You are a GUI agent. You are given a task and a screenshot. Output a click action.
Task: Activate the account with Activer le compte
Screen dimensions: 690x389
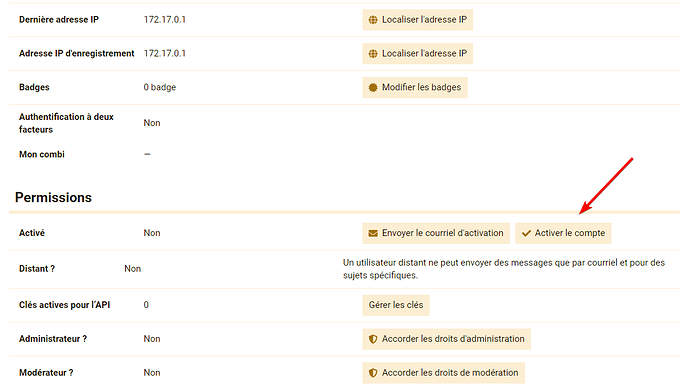(563, 233)
